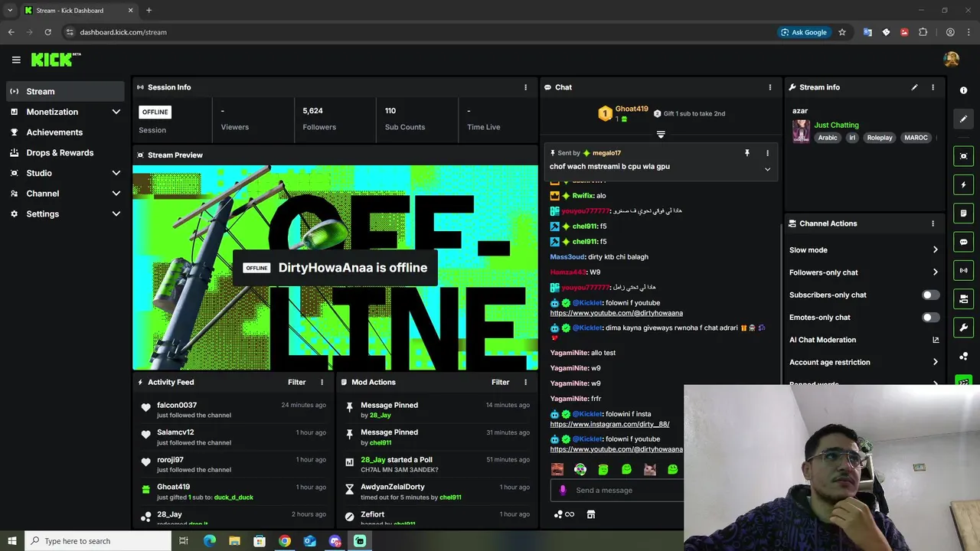Unpin the pinned chat message
The width and height of the screenshot is (980, 551).
(x=747, y=153)
